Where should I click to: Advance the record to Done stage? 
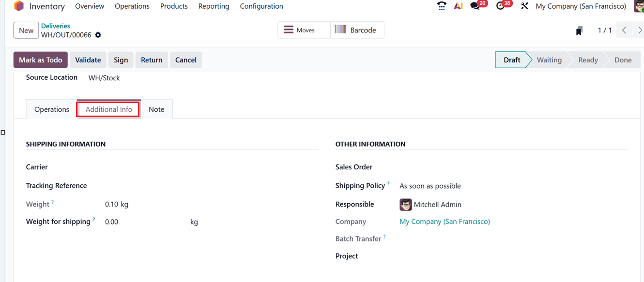point(622,59)
